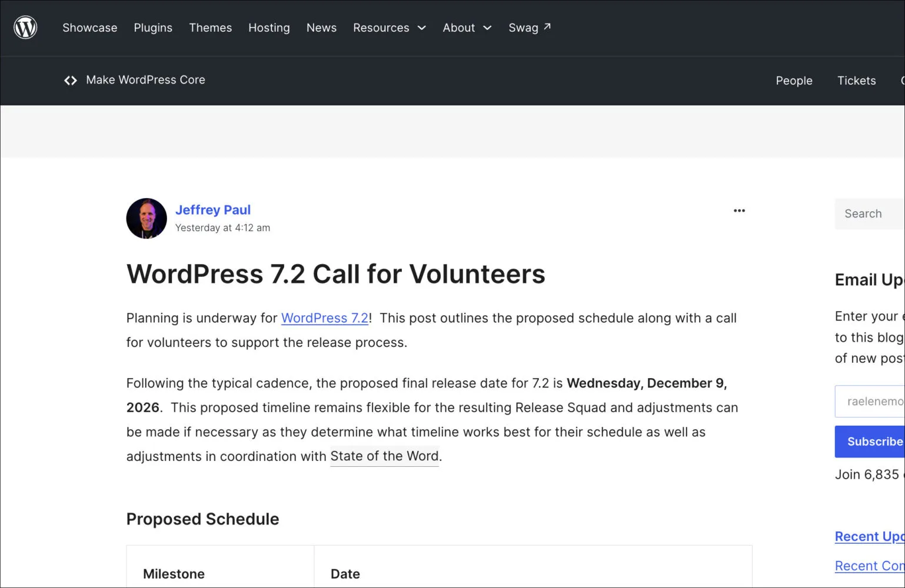Follow the WordPress 7.2 link
This screenshot has width=905, height=588.
[325, 318]
